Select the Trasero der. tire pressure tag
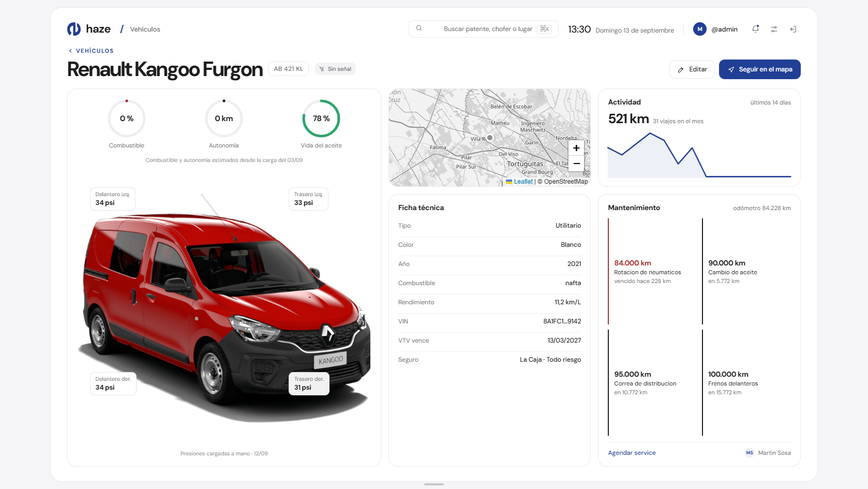 tap(309, 383)
